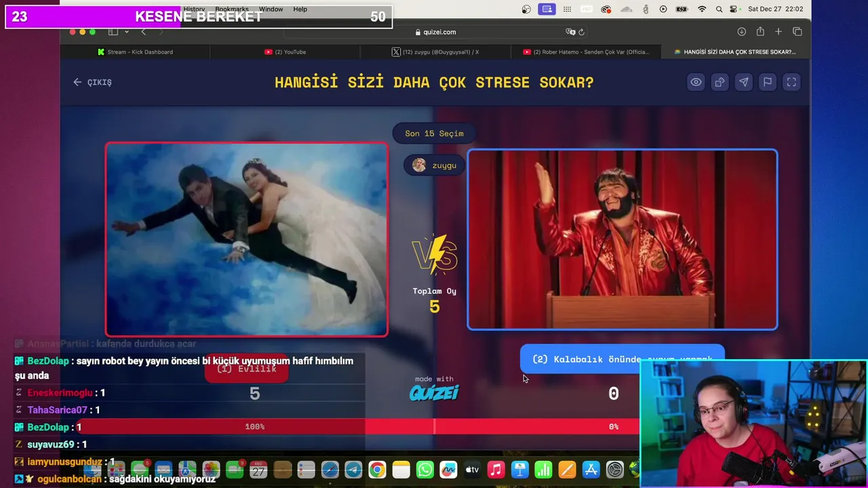This screenshot has height=488, width=868.
Task: Click the paper plane send icon
Action: coord(744,82)
